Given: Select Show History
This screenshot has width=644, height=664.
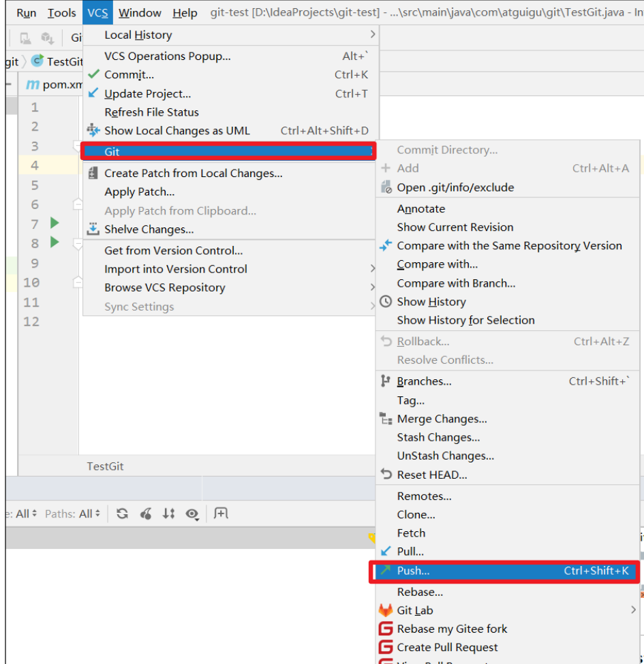Looking at the screenshot, I should click(508, 302).
